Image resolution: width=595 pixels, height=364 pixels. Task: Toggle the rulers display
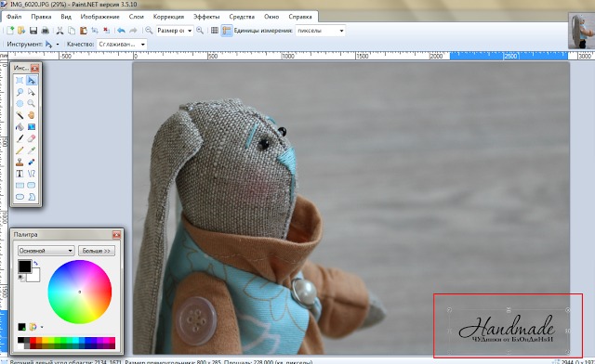(x=227, y=31)
